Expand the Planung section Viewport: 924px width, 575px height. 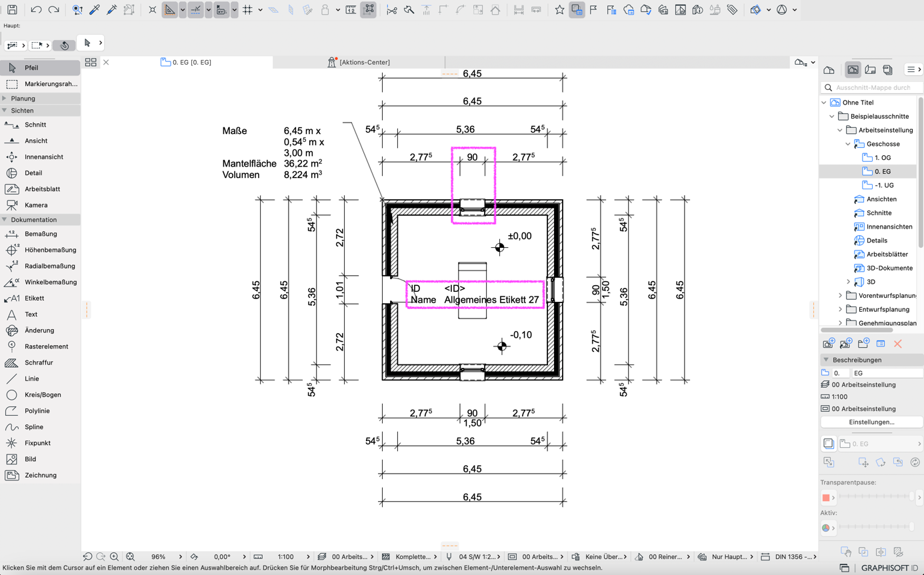(x=5, y=99)
